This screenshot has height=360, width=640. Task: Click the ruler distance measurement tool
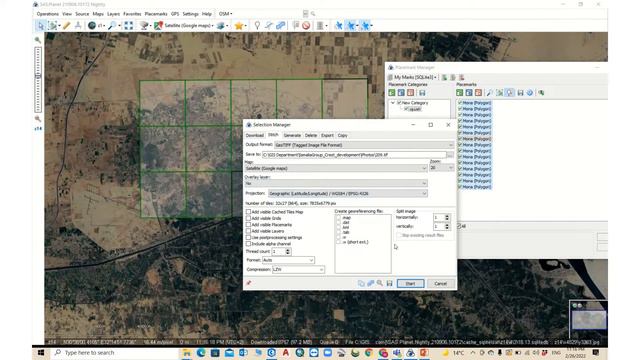[x=66, y=26]
